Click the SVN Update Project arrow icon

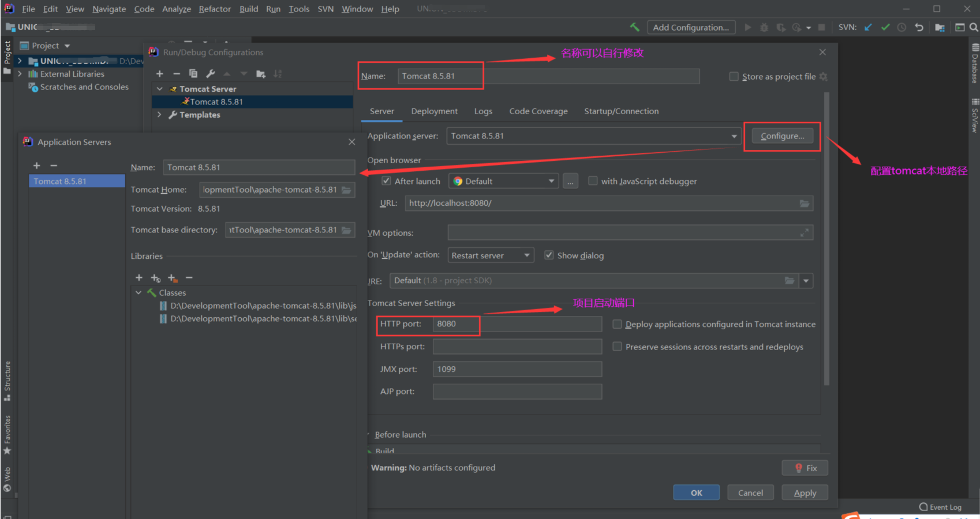868,27
